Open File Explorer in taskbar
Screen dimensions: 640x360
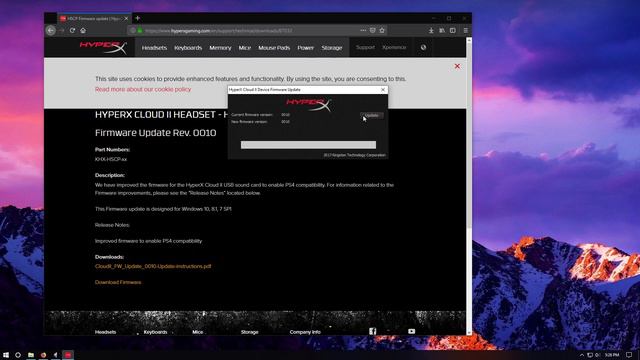point(31,355)
